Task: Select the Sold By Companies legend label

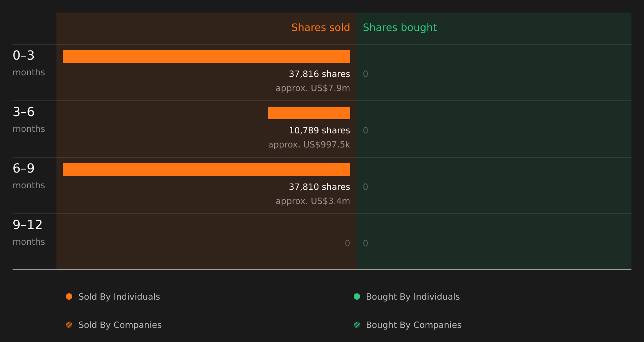Action: coord(120,325)
